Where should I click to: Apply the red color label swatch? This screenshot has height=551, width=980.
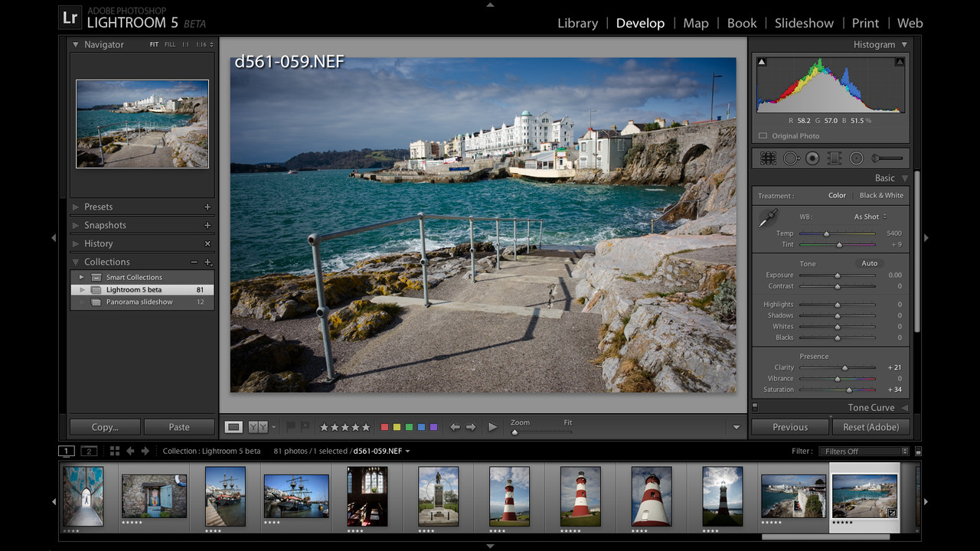pos(384,427)
